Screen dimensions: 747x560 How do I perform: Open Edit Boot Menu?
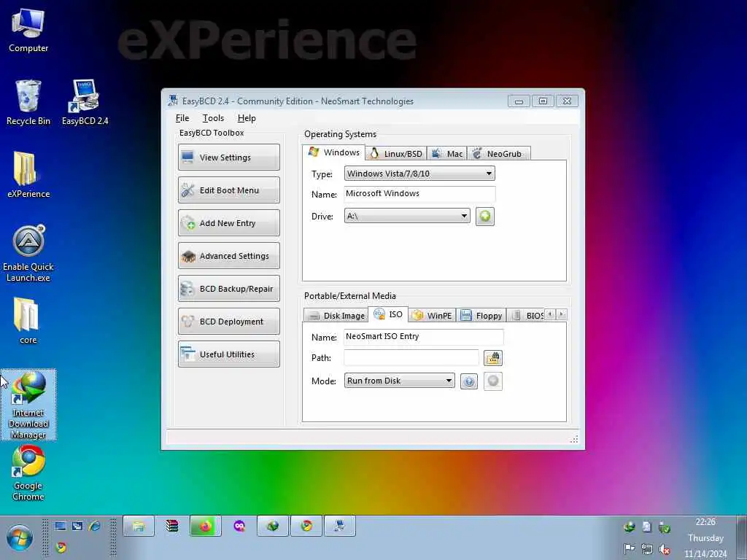(x=228, y=190)
